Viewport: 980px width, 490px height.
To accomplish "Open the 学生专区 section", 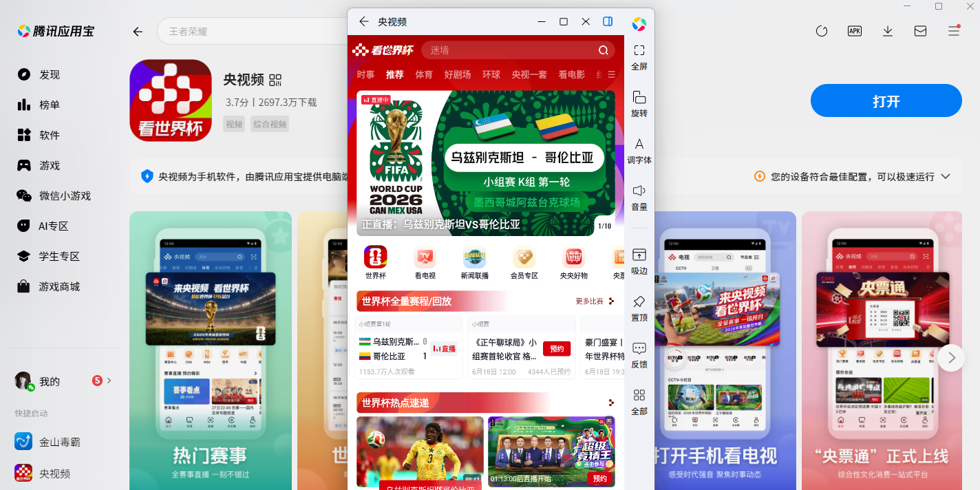I will tap(48, 256).
